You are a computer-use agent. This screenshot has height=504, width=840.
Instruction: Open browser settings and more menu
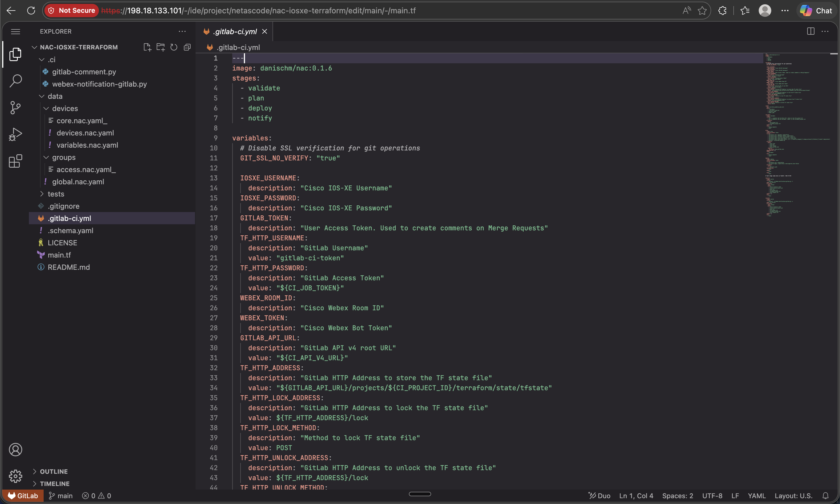(x=785, y=11)
